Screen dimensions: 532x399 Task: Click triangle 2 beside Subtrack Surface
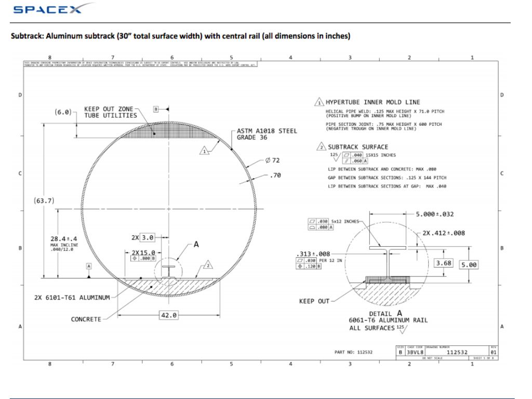point(321,147)
